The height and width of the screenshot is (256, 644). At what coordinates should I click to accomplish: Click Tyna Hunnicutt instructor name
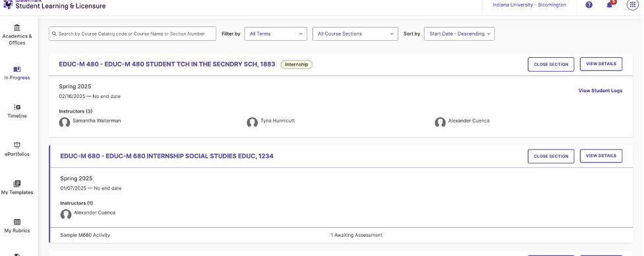(x=278, y=121)
